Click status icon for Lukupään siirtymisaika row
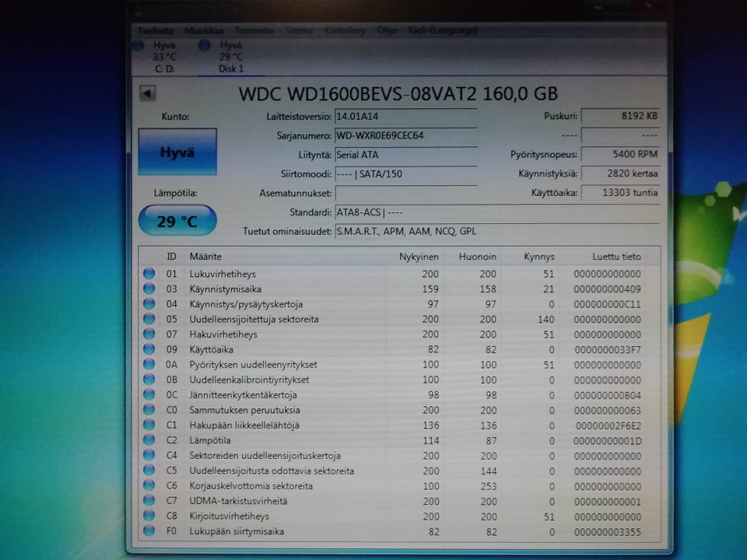The height and width of the screenshot is (560, 747). [149, 531]
